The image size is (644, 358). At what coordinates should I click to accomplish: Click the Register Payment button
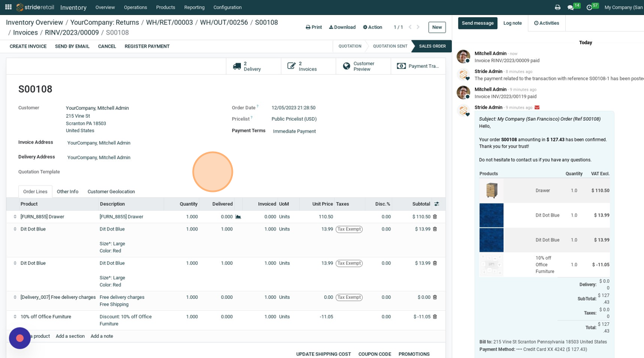pos(147,46)
